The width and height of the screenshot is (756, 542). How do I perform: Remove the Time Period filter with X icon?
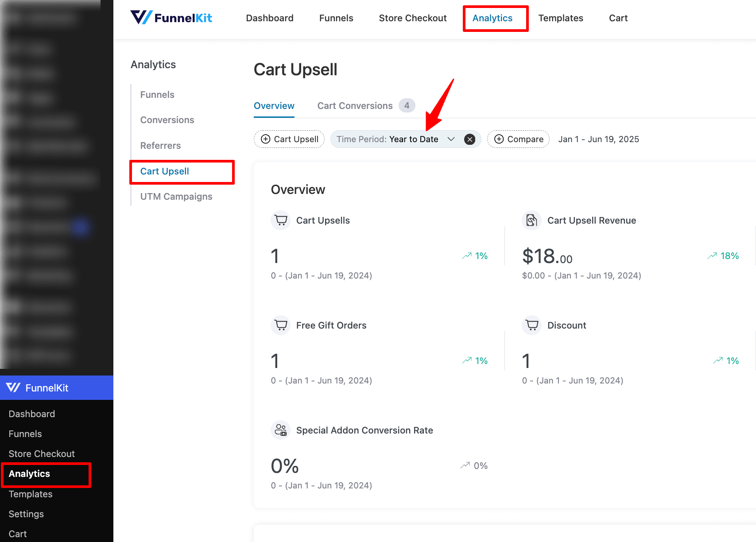point(470,139)
